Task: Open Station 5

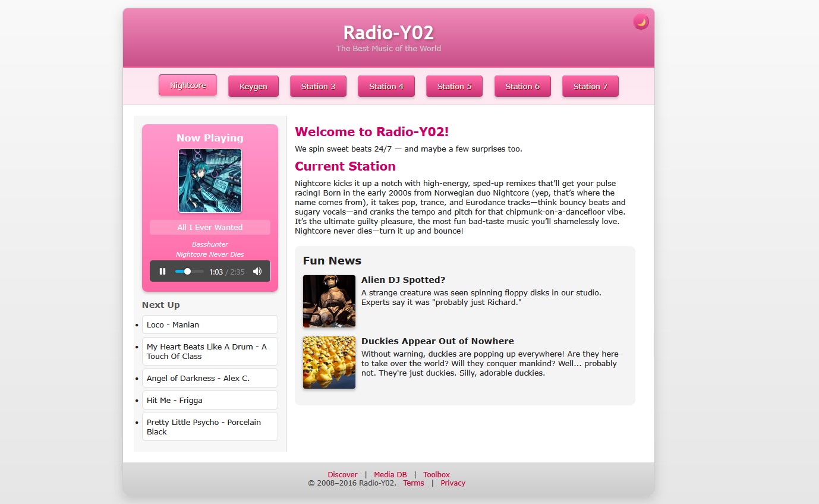Action: pos(454,86)
